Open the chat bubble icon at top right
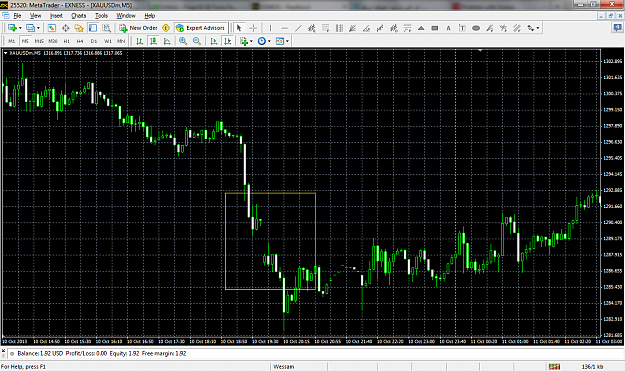The image size is (625, 371). (x=617, y=27)
